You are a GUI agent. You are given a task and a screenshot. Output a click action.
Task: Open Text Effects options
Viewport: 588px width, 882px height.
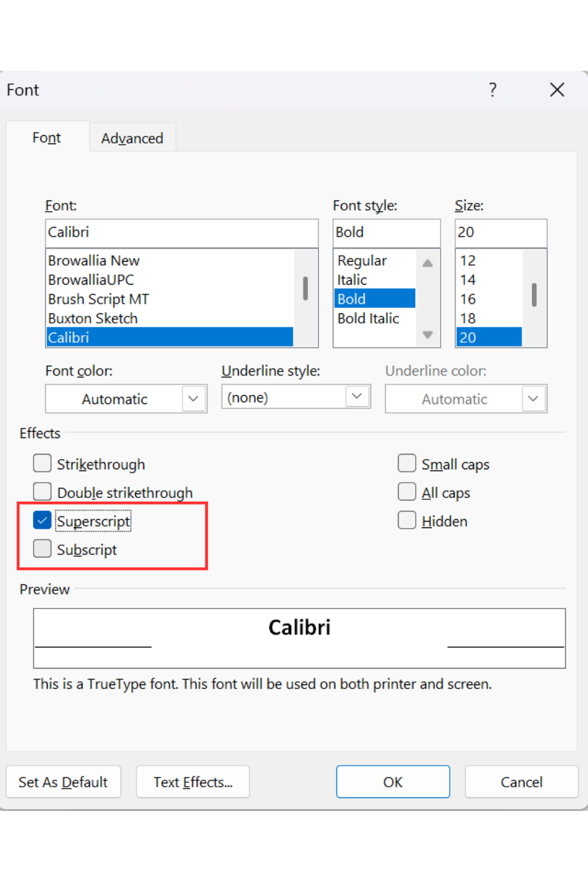click(x=193, y=782)
